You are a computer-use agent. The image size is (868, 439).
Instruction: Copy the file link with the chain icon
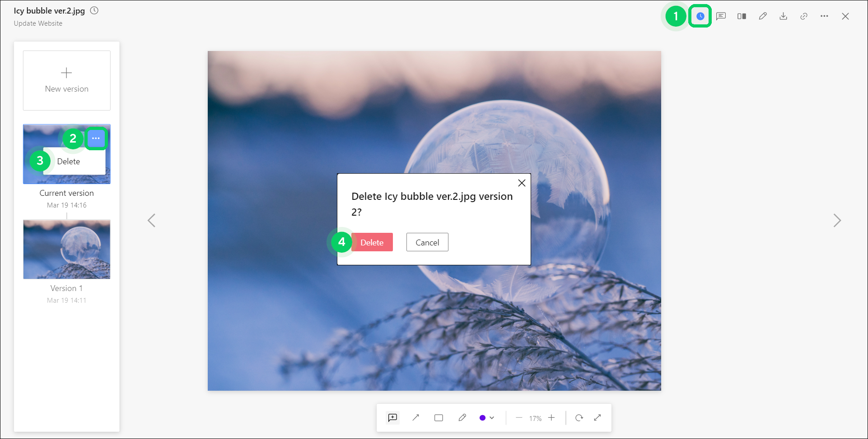click(804, 16)
